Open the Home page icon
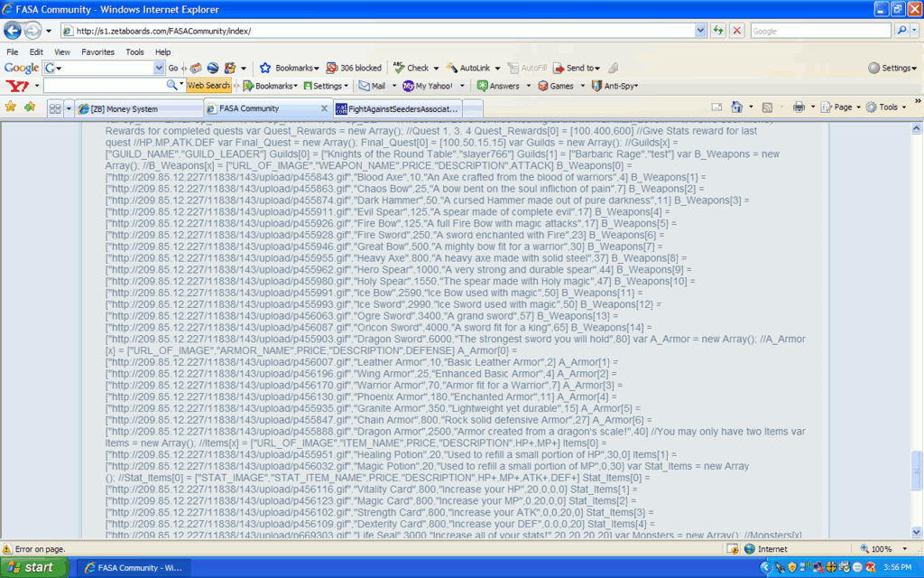The width and height of the screenshot is (924, 578). pyautogui.click(x=737, y=107)
